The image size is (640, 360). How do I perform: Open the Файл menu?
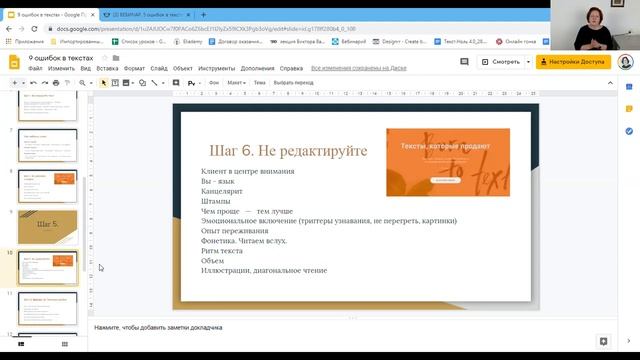click(x=36, y=69)
